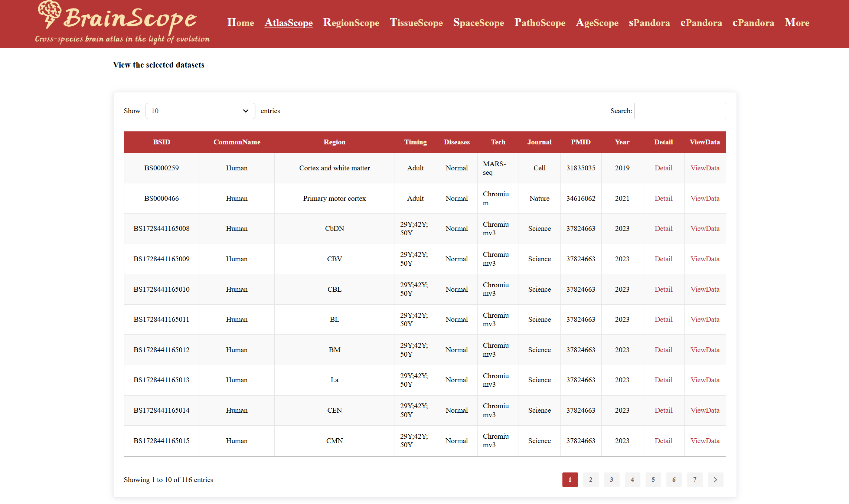Go to SpaceScope section
The image size is (849, 504).
click(479, 23)
